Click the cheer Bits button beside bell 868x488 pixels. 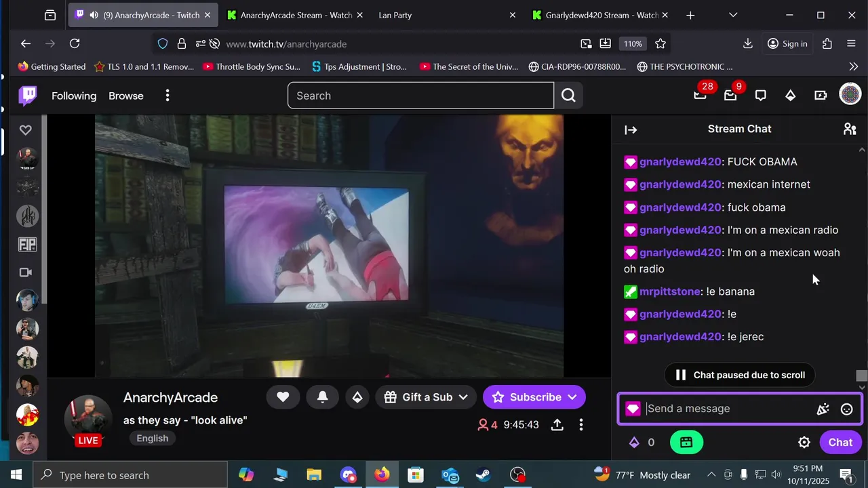[x=357, y=397]
